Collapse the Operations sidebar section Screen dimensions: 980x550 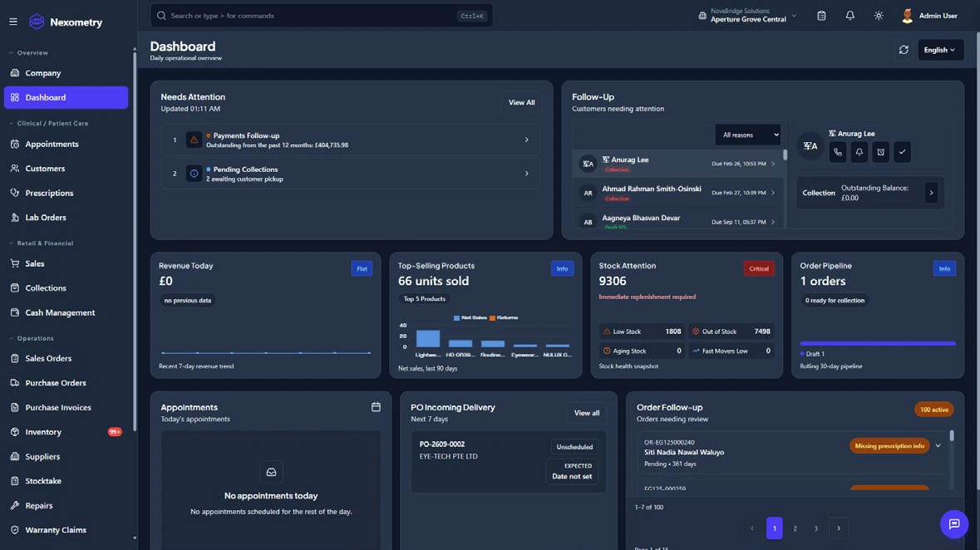tap(32, 339)
